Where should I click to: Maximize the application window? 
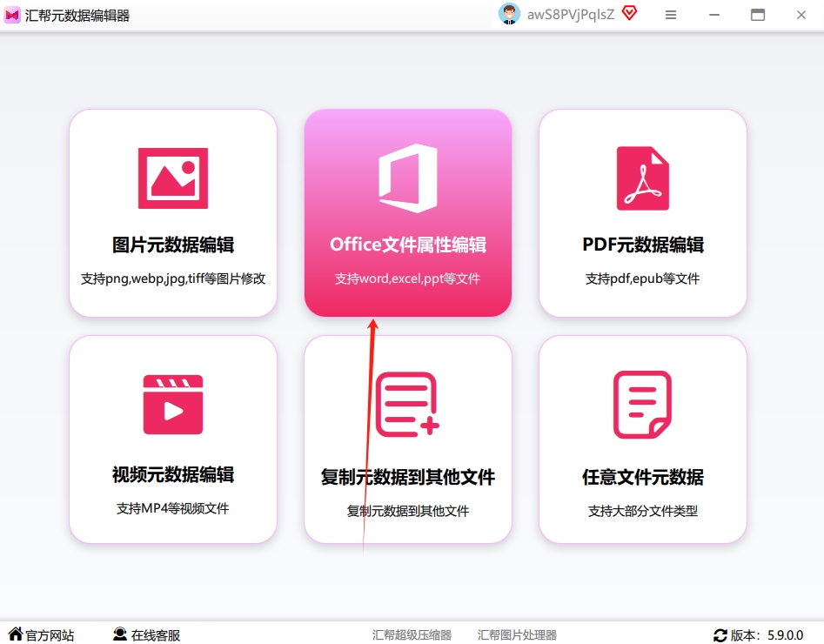pyautogui.click(x=758, y=15)
